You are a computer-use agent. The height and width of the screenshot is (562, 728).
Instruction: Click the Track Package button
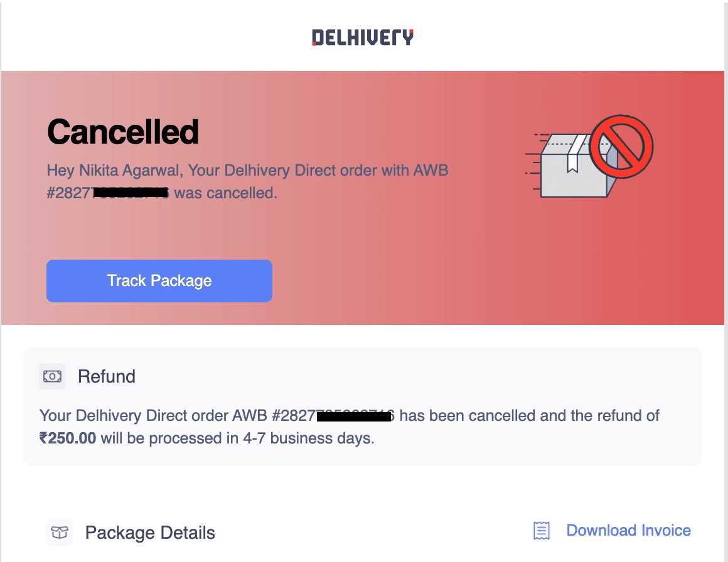tap(159, 281)
